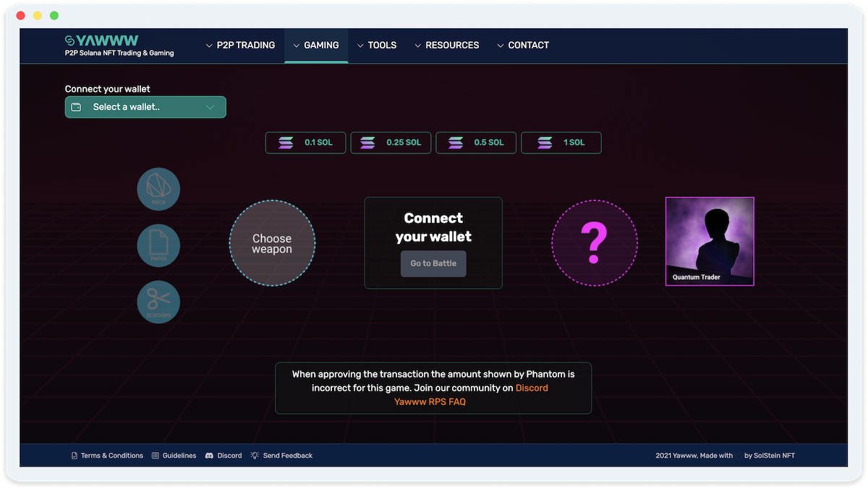Expand the P2P Trading menu
Viewport: 868px width, 489px height.
coord(240,45)
